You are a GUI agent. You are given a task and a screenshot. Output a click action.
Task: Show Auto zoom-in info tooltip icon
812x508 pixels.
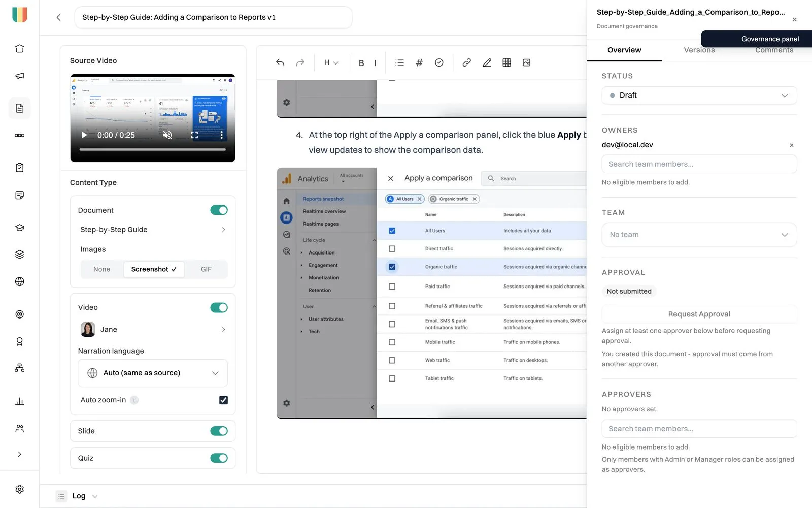pos(134,400)
